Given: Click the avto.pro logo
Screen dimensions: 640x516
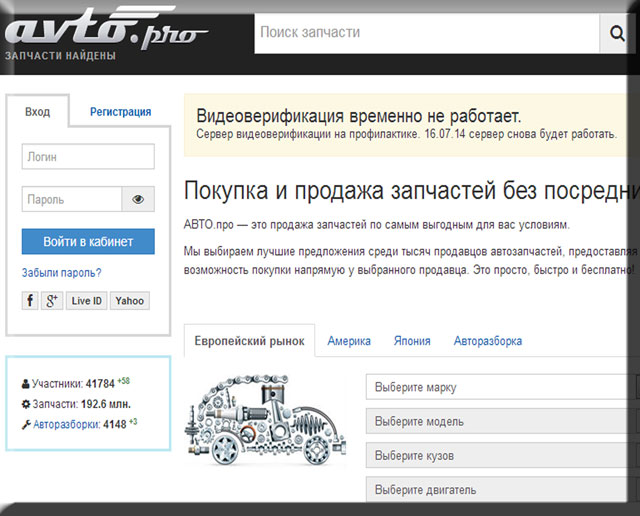Looking at the screenshot, I should pyautogui.click(x=105, y=30).
